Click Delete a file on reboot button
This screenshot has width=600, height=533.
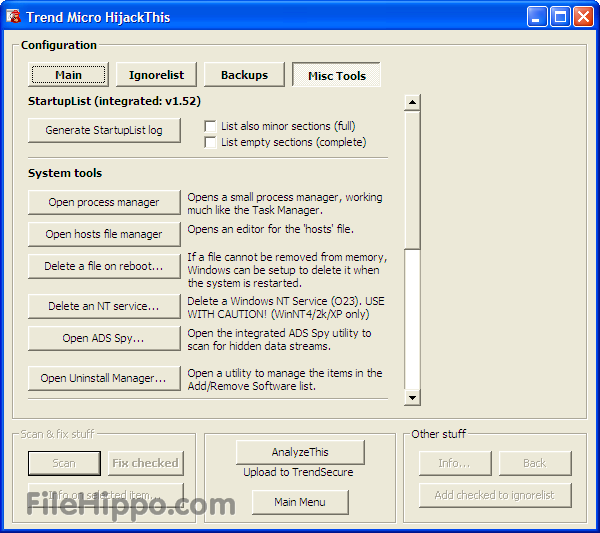pos(104,266)
